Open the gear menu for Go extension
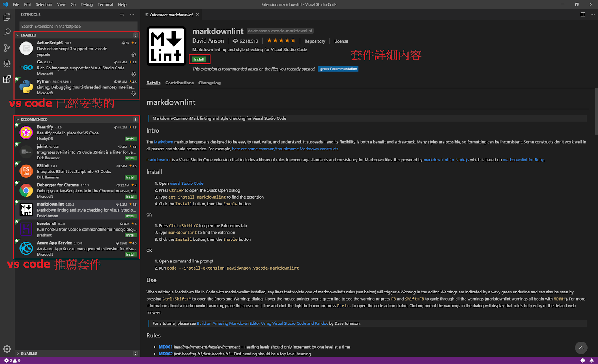Screen dimensions: 598x364 pos(133,74)
